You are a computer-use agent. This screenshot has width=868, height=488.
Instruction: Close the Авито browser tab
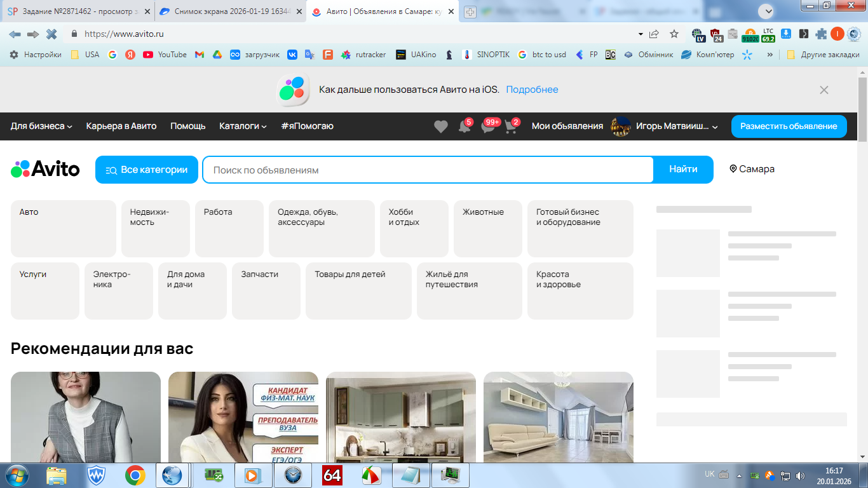pos(451,12)
